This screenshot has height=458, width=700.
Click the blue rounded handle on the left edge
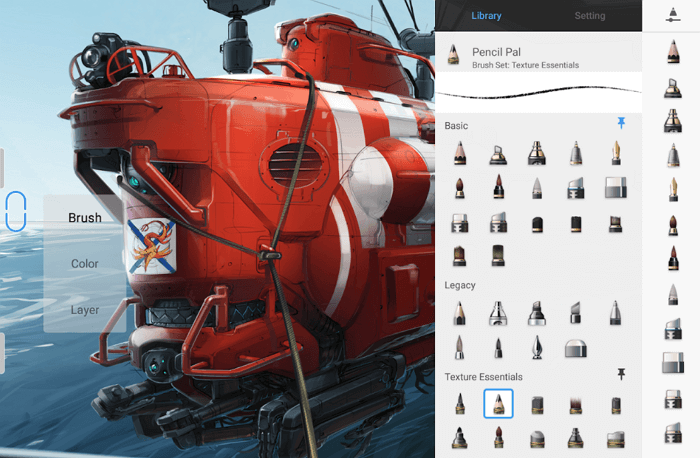click(15, 212)
